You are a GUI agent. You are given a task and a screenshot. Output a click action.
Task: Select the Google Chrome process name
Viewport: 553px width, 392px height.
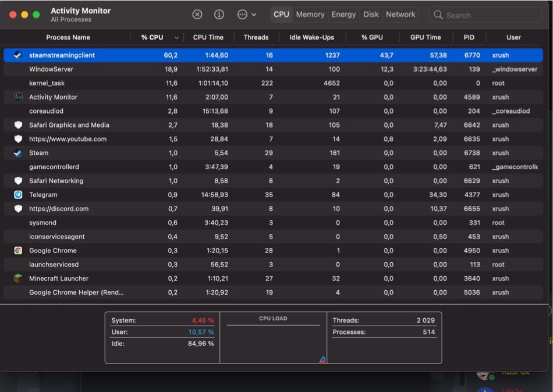point(52,250)
